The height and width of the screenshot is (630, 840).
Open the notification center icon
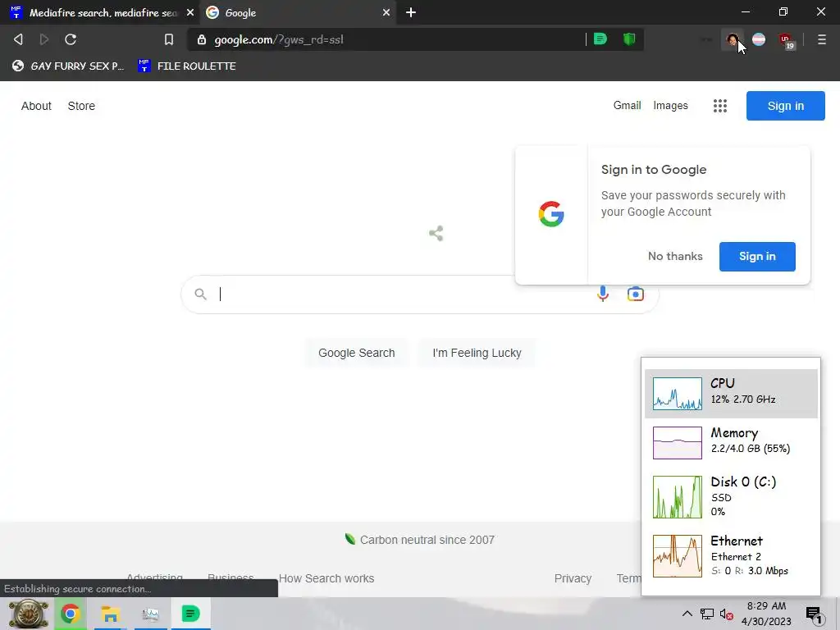pos(815,614)
